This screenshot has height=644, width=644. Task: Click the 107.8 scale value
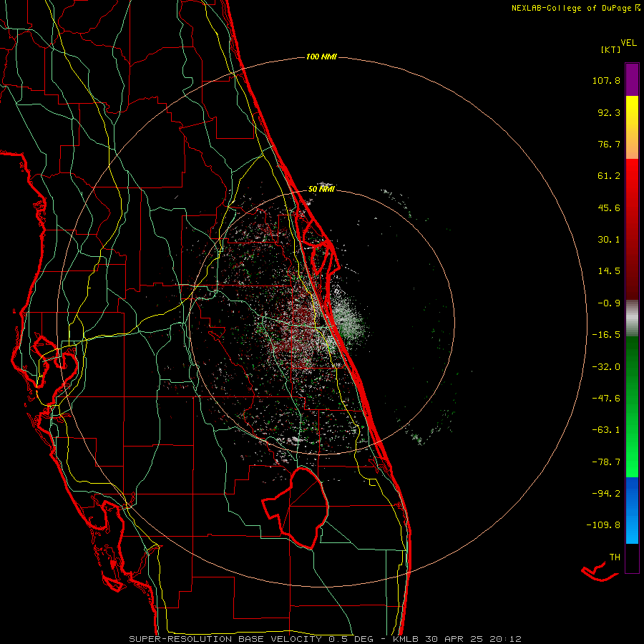606,80
